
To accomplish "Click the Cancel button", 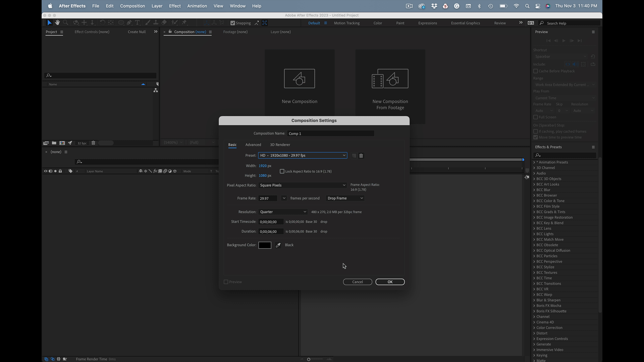I will [x=357, y=282].
